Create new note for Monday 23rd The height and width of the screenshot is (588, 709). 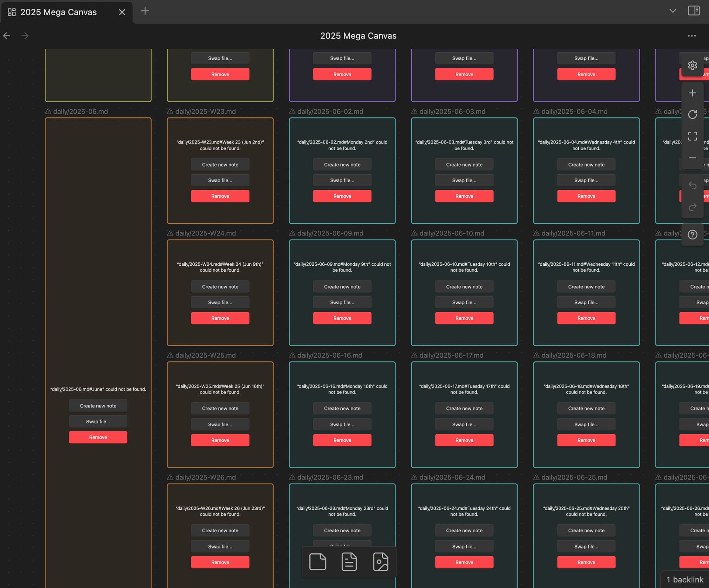342,530
